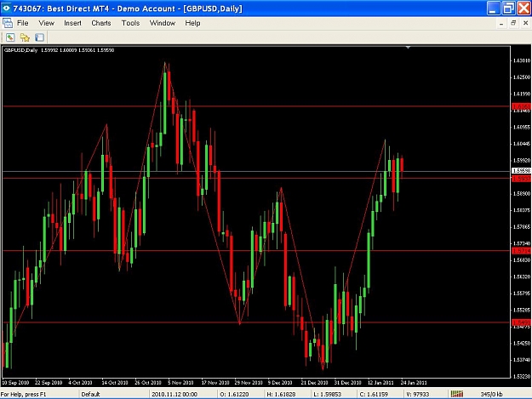Restore the inner GBPUSD chart window
The width and height of the screenshot is (532, 399).
tap(513, 23)
